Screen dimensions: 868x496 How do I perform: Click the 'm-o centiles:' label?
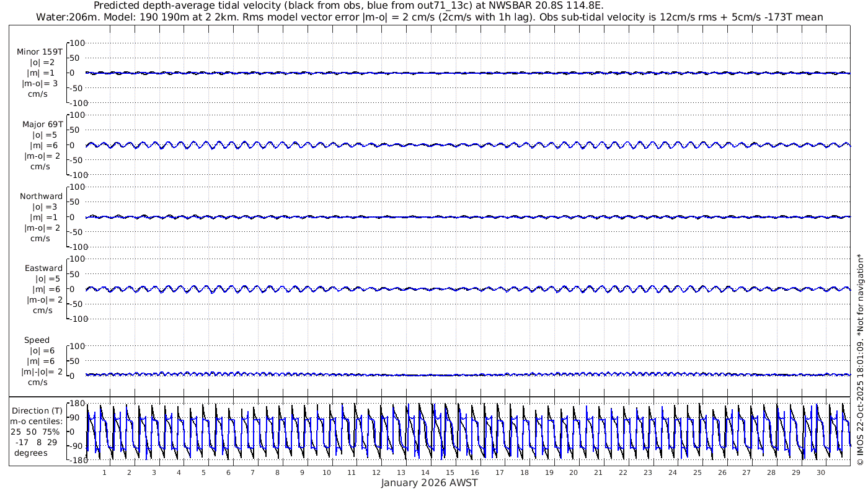(x=37, y=422)
